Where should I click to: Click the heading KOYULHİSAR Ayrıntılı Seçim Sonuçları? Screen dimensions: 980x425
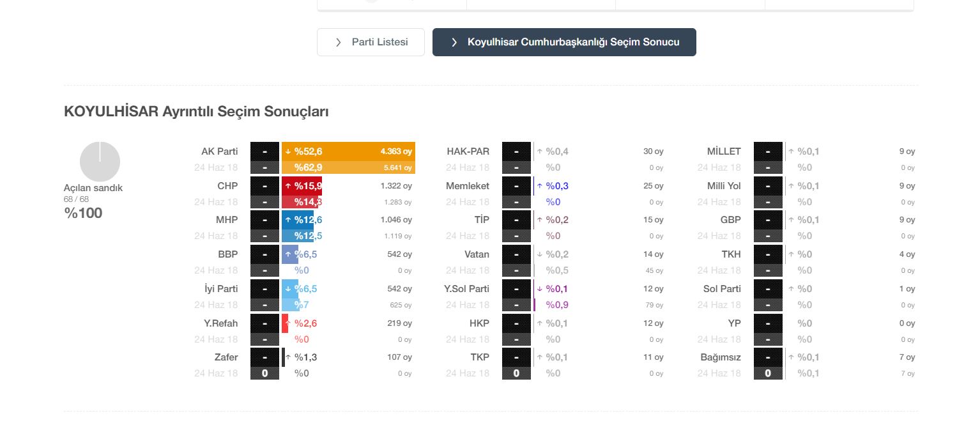click(196, 112)
